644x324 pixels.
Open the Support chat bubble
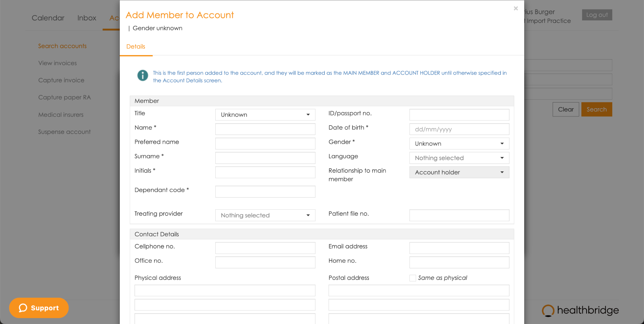point(39,308)
